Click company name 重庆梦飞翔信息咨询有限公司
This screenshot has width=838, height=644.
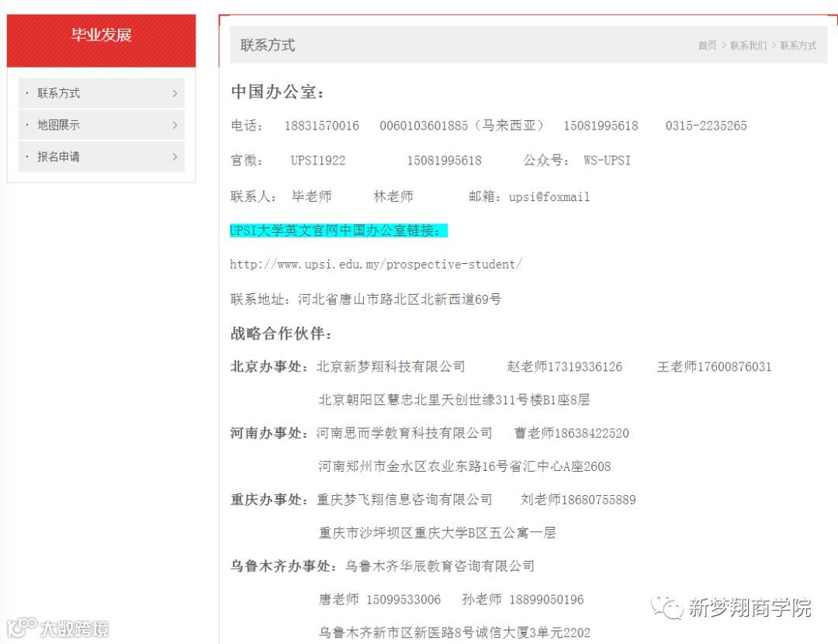pos(404,500)
